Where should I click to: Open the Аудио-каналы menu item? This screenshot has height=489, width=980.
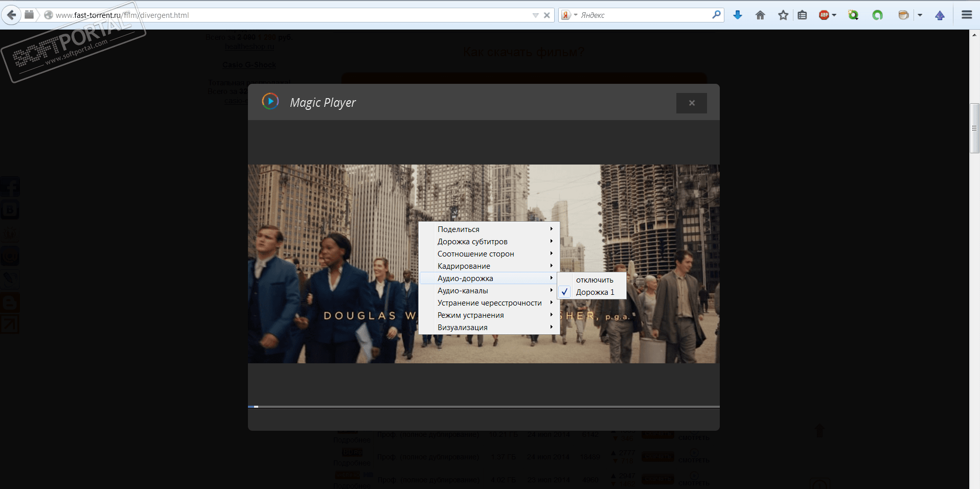pos(489,291)
